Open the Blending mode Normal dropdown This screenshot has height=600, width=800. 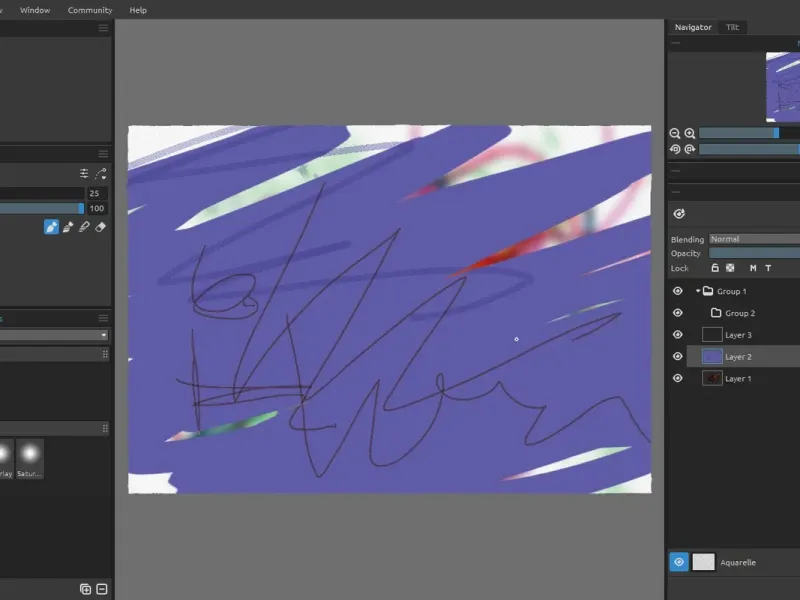(755, 239)
